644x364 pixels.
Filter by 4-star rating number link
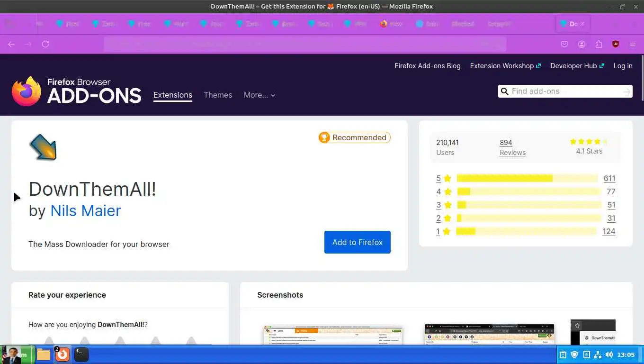pyautogui.click(x=438, y=192)
